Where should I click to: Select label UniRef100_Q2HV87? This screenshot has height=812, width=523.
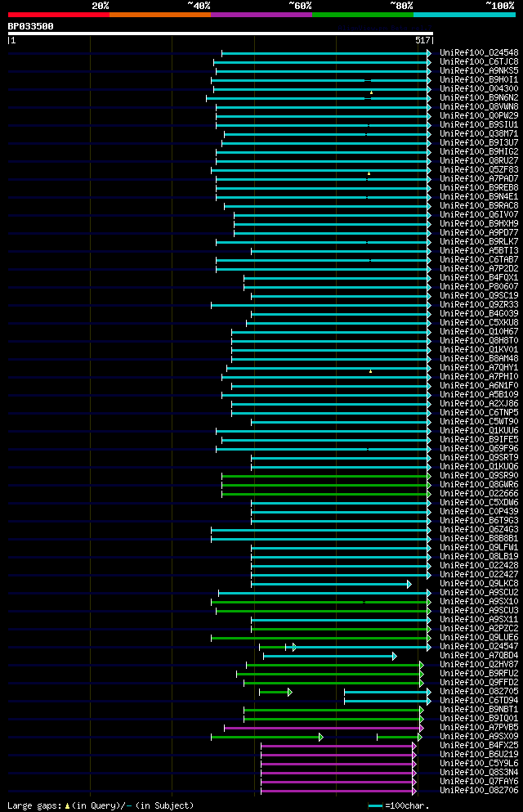pos(479,665)
